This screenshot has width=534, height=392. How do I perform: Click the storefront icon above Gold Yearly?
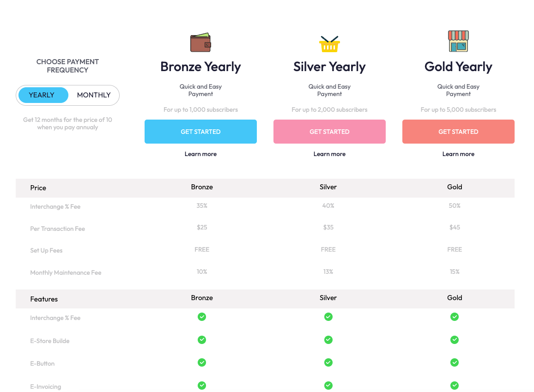pyautogui.click(x=458, y=41)
